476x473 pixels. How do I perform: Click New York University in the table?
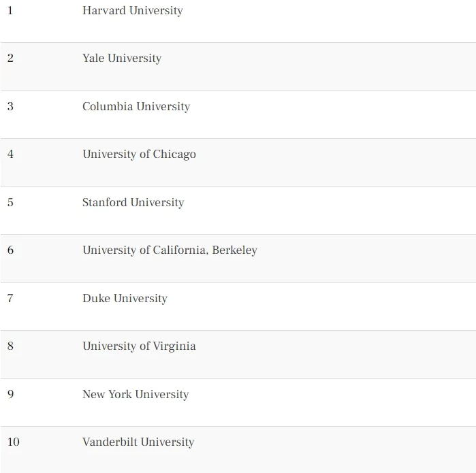click(136, 395)
